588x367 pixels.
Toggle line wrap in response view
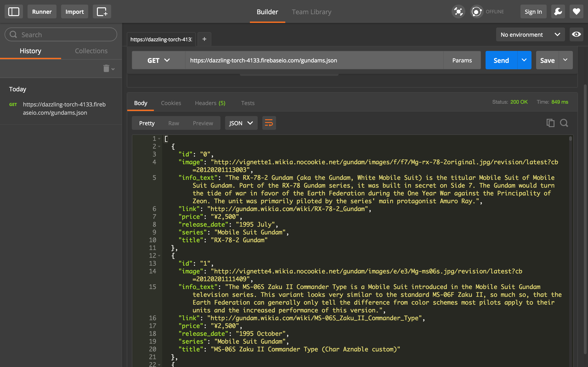269,123
